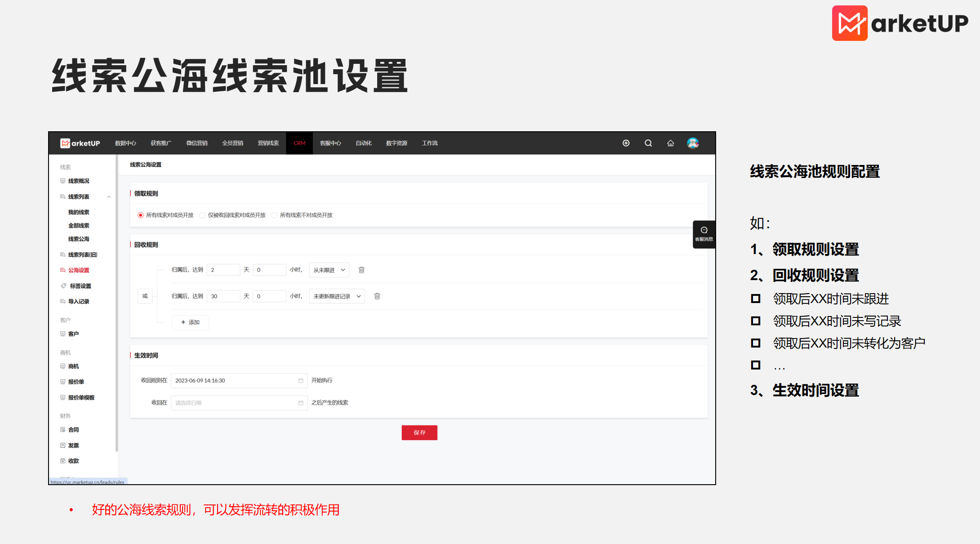Click the sidebar vertical scrollbar
The width and height of the screenshot is (980, 544).
(x=117, y=303)
